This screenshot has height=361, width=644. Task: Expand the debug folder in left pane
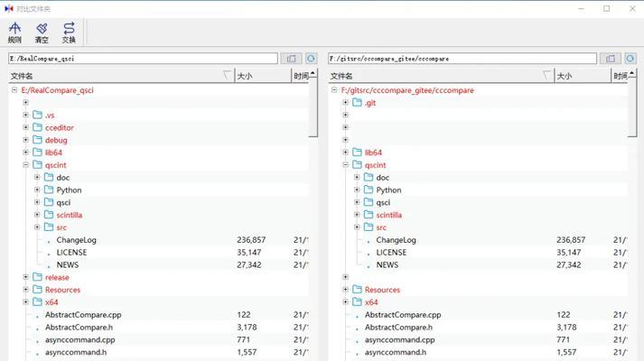click(x=26, y=140)
